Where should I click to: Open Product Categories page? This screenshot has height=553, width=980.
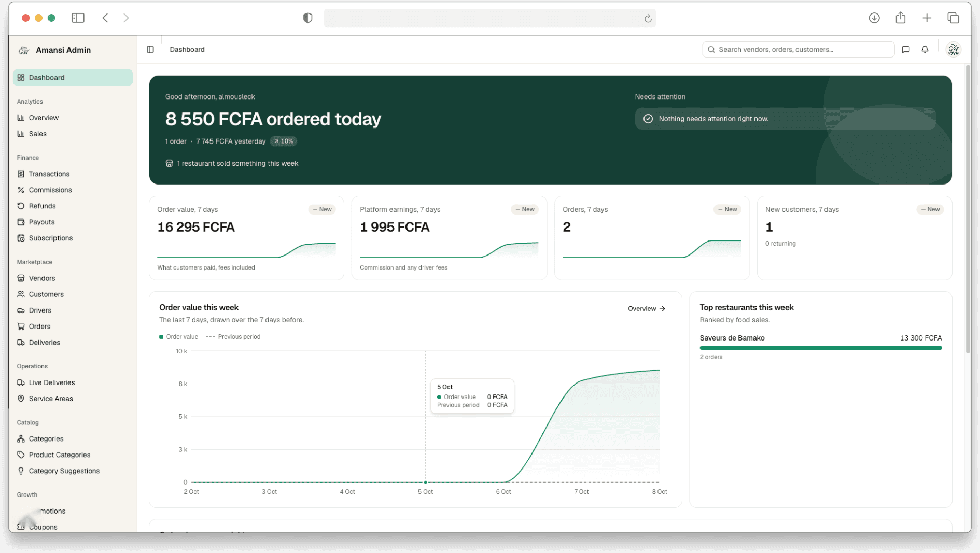tap(73, 455)
